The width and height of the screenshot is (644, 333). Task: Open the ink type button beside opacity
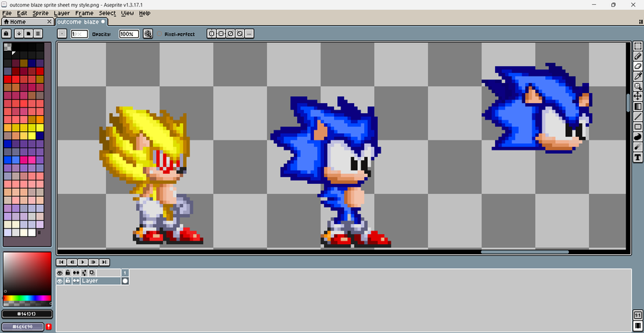(148, 34)
